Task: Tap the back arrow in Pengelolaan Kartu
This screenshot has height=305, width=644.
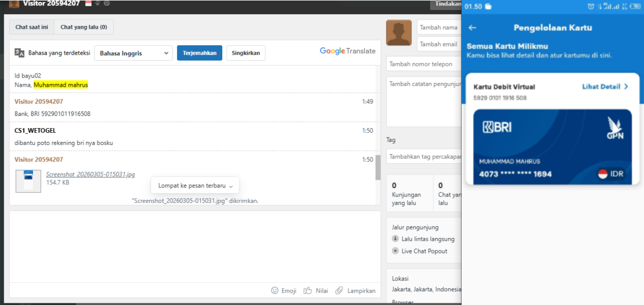Action: pyautogui.click(x=472, y=28)
